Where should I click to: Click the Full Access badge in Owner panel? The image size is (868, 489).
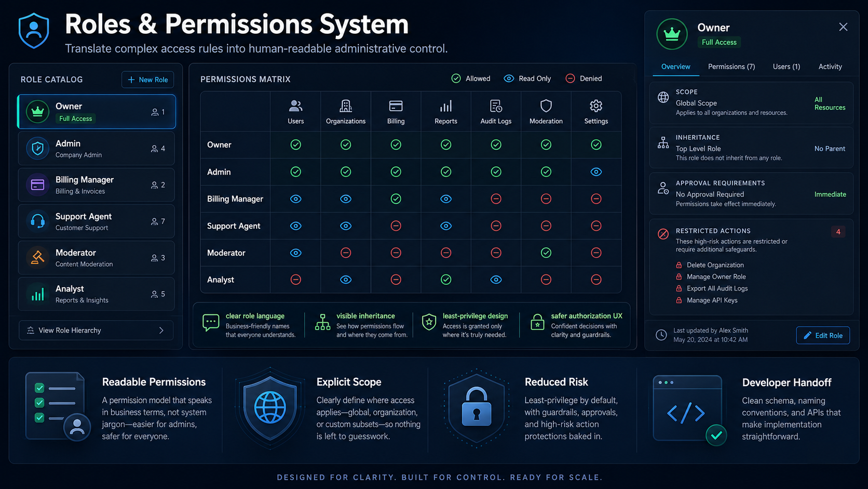(x=719, y=43)
